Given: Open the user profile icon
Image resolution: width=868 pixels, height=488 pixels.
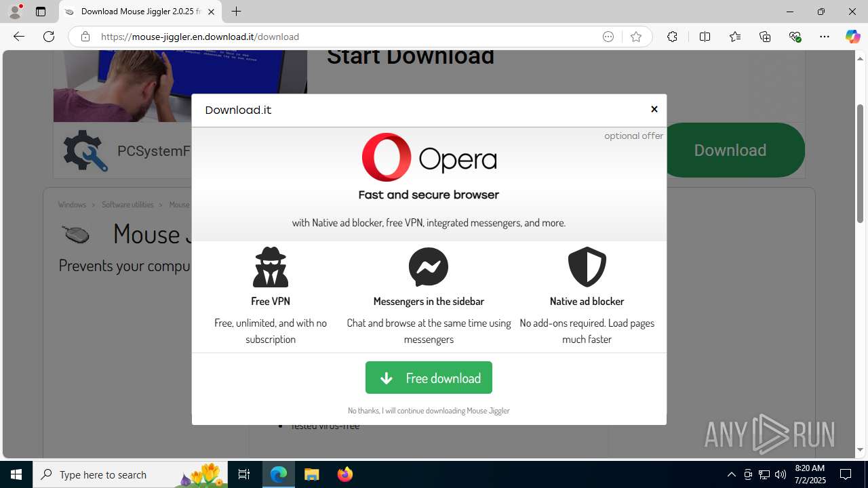Looking at the screenshot, I should pos(15,12).
